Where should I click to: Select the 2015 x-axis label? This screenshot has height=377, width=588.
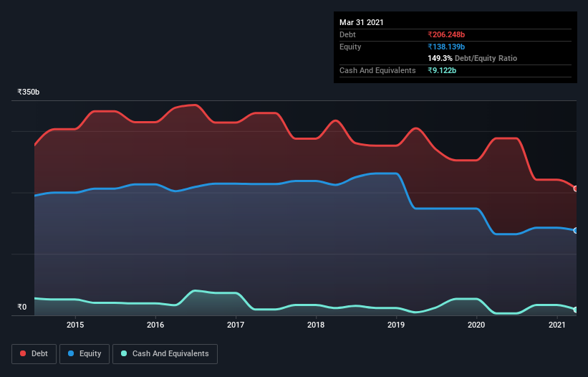point(75,325)
